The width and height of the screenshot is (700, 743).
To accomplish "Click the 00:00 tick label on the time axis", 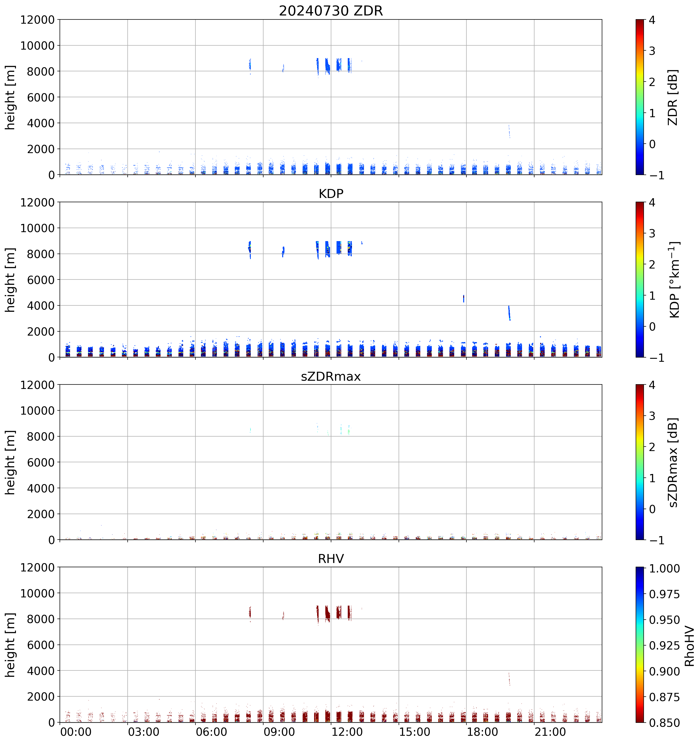I will click(76, 732).
